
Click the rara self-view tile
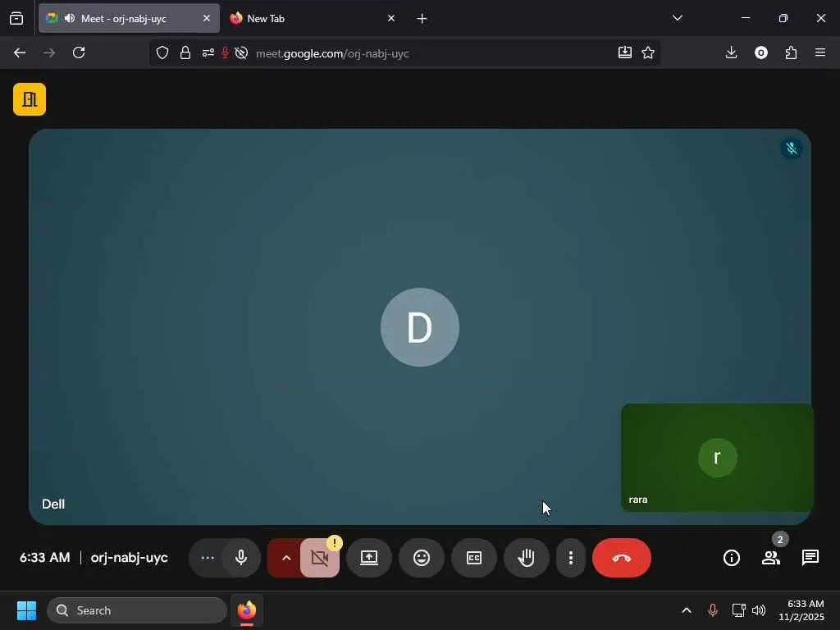(717, 457)
